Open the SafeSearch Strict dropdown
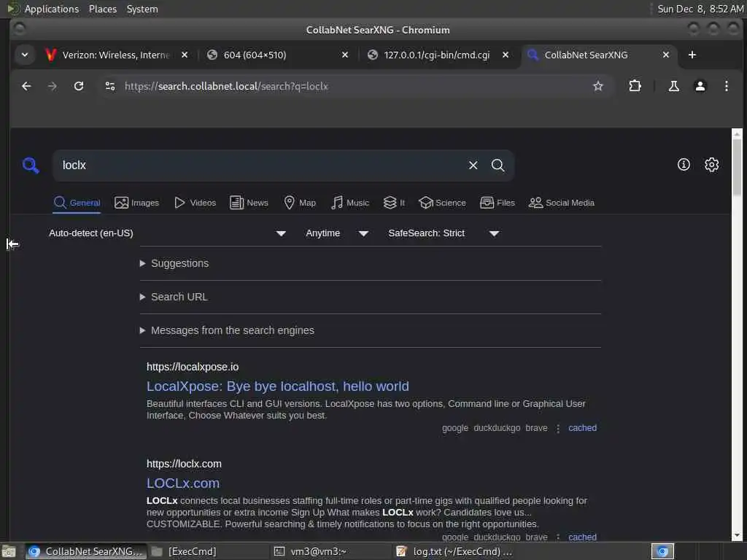This screenshot has width=747, height=560. click(x=444, y=233)
